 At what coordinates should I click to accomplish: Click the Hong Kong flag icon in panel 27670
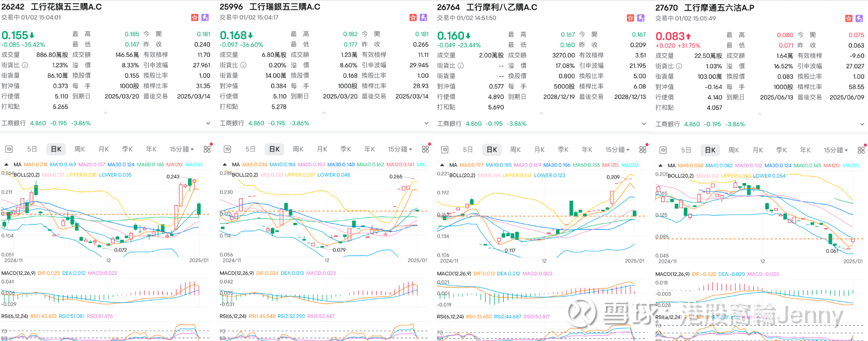849,18
